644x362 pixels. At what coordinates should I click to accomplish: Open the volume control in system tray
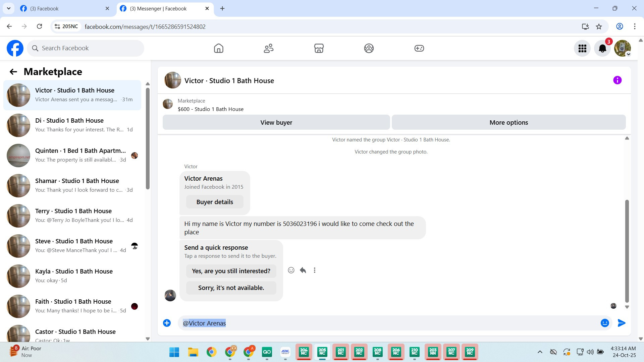click(590, 352)
